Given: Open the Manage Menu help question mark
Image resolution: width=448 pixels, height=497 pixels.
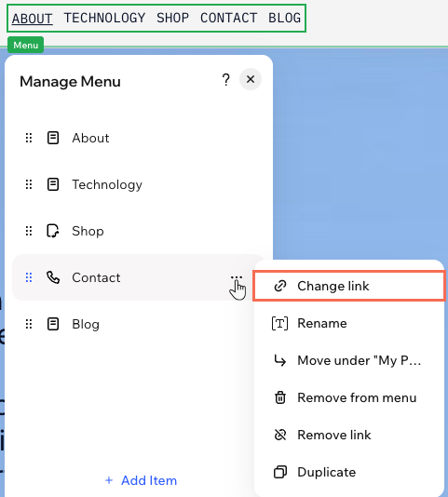Looking at the screenshot, I should point(226,80).
